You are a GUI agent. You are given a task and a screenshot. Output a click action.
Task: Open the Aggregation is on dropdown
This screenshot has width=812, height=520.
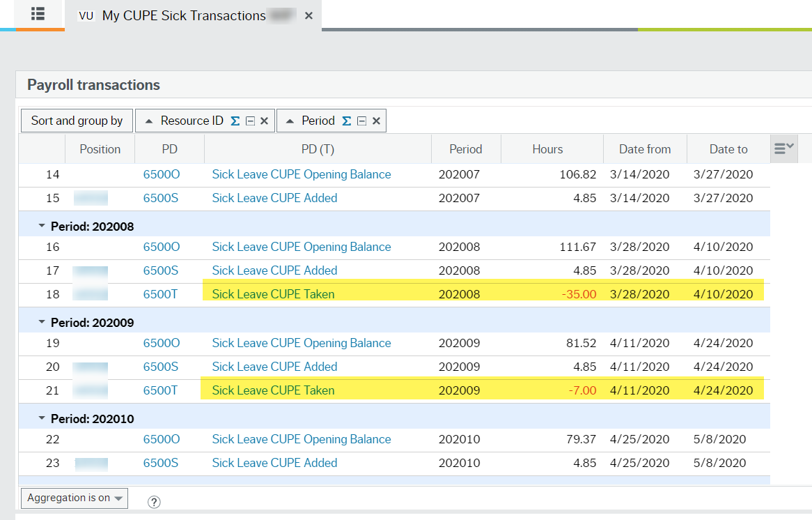(74, 498)
